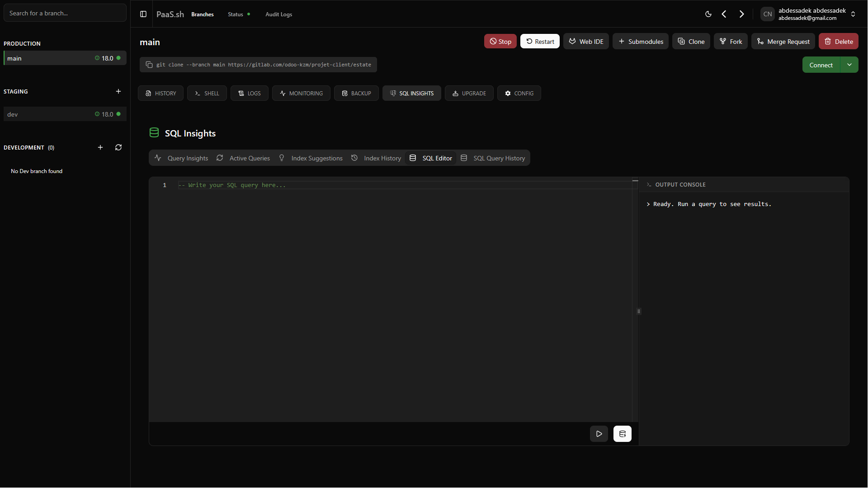The height and width of the screenshot is (488, 868).
Task: Select the main production branch
Action: (65, 58)
